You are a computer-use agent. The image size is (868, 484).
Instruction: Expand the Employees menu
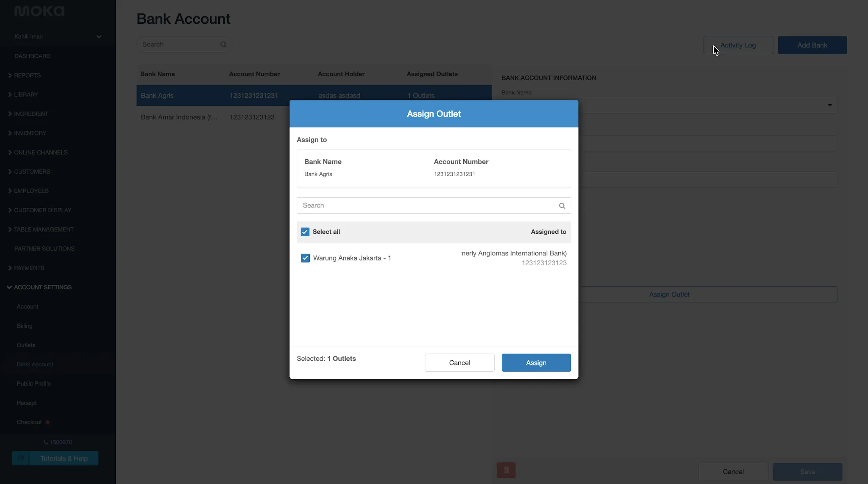[x=28, y=191]
